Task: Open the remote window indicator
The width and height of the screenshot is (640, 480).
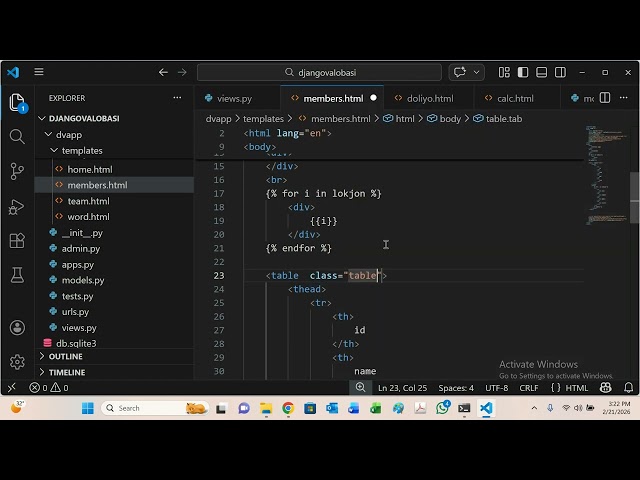Action: click(x=12, y=387)
